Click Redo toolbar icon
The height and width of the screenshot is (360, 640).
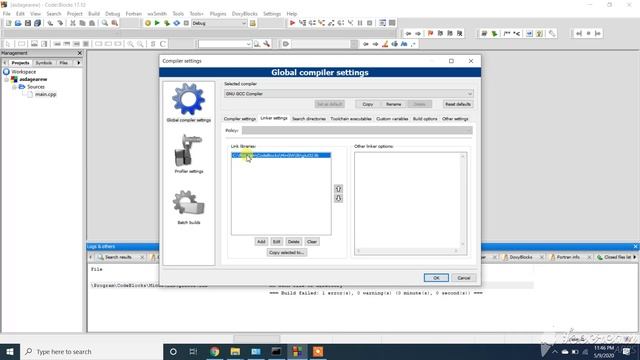pos(60,23)
